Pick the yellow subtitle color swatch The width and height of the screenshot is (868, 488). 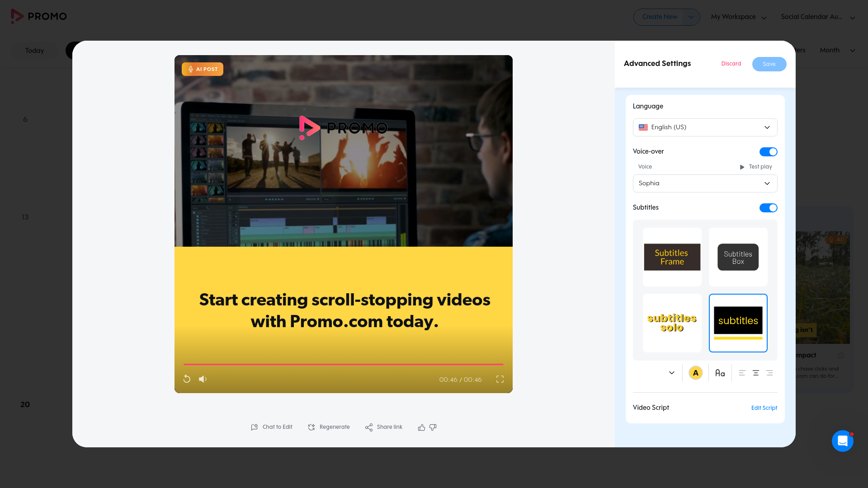695,373
